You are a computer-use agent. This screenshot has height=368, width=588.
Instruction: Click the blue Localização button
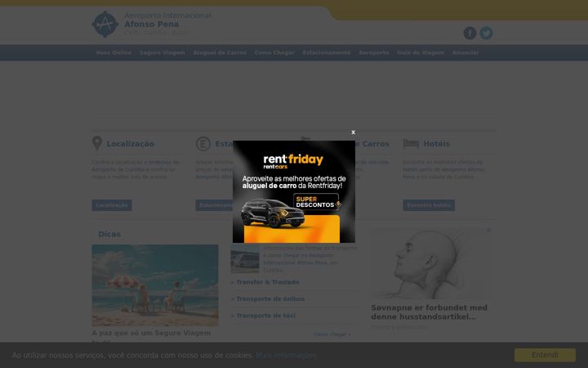[x=112, y=205]
